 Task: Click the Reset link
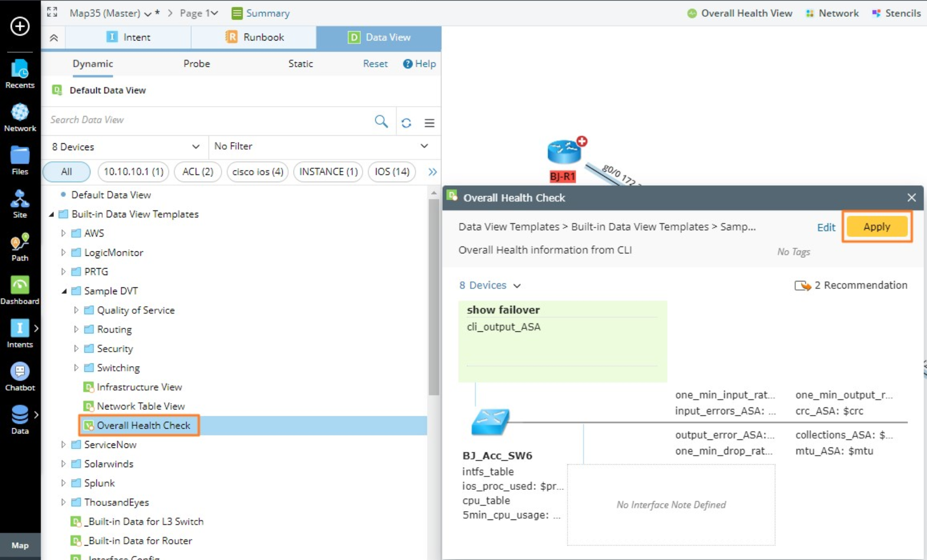[375, 64]
